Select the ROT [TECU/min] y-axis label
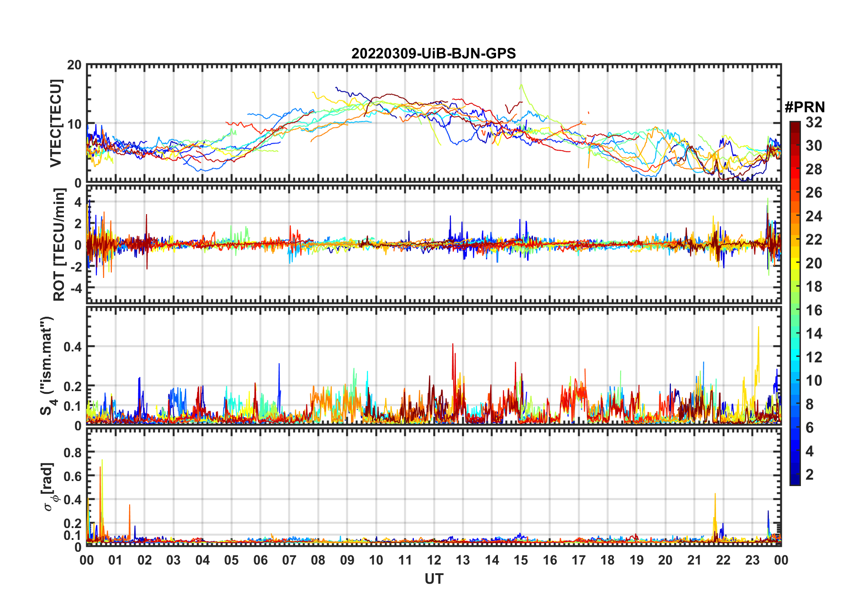This screenshot has width=868, height=607. point(59,245)
